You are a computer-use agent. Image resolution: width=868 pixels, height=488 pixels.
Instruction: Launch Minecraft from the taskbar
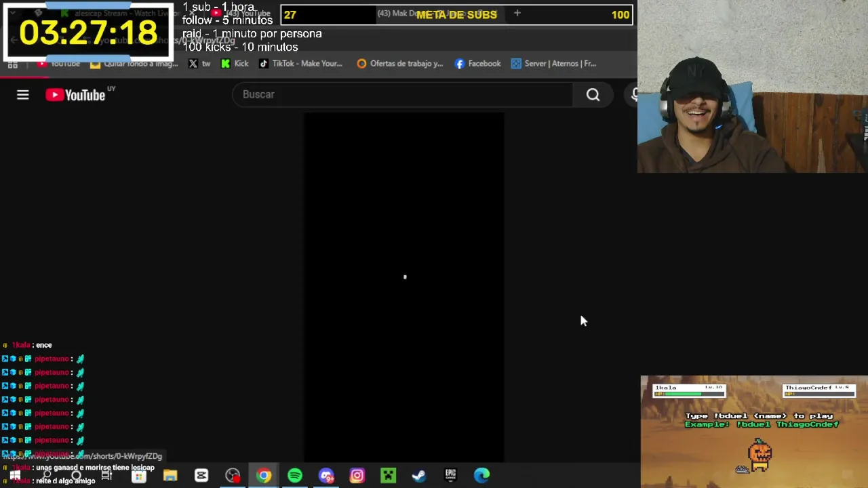point(388,476)
